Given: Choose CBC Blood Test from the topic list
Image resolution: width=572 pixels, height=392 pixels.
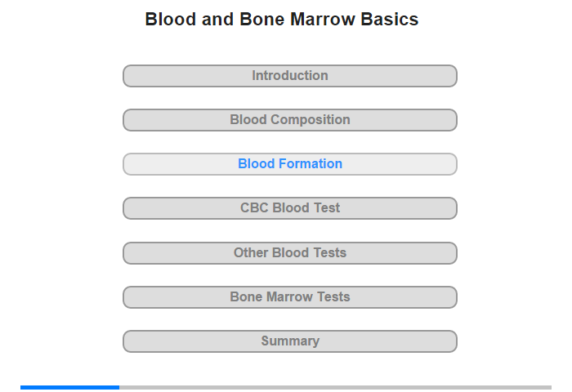Looking at the screenshot, I should point(290,208).
